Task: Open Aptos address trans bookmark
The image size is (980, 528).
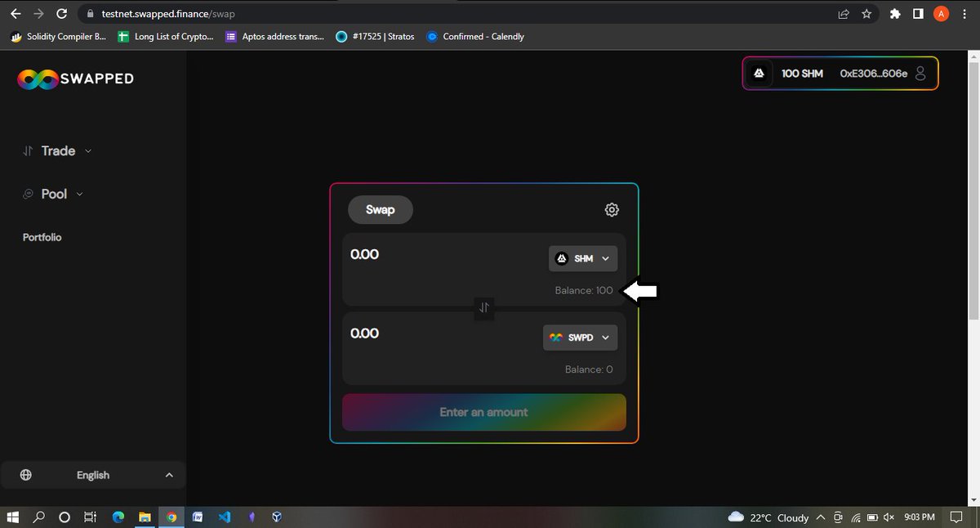Action: pyautogui.click(x=274, y=36)
